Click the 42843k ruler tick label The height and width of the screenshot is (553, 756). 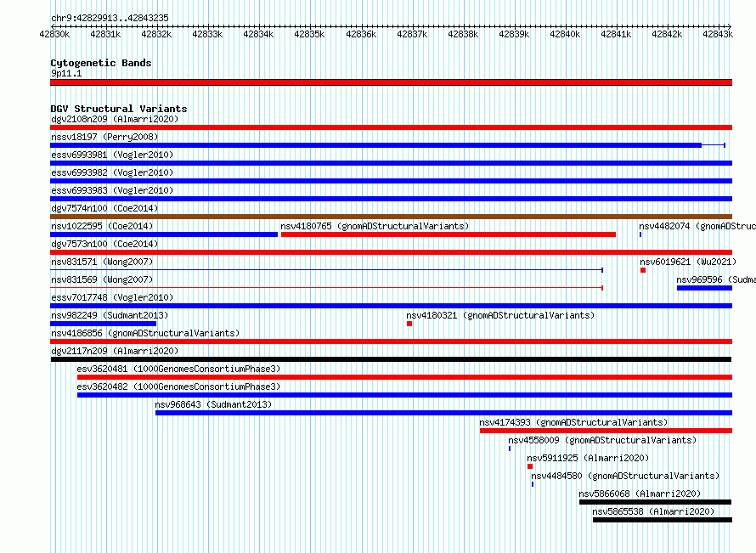coord(718,34)
